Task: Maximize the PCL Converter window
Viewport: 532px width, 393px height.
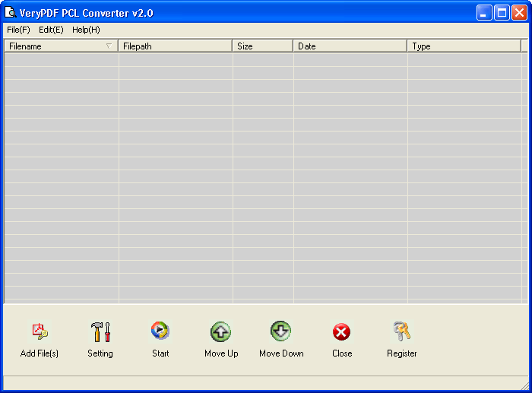Action: click(502, 12)
